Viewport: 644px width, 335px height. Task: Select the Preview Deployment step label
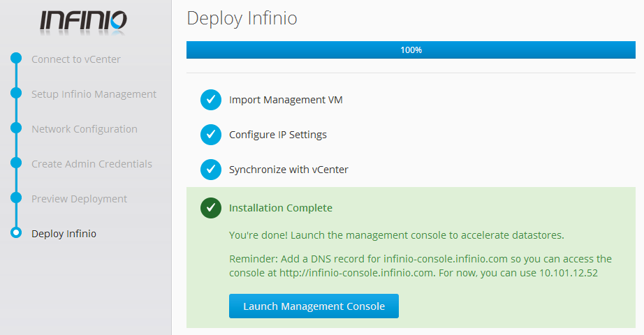(x=79, y=199)
